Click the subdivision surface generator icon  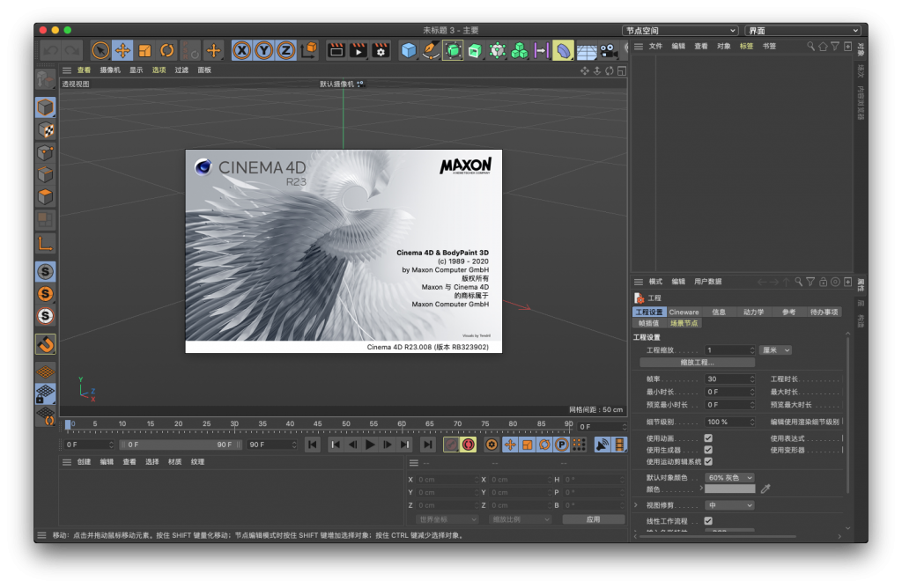(x=453, y=50)
